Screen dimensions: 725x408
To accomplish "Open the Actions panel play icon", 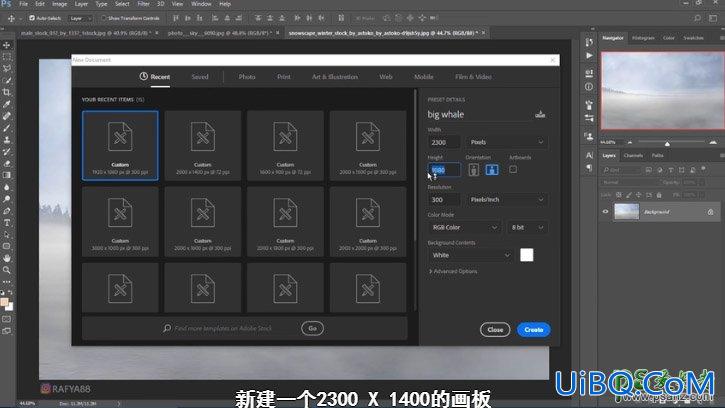I will click(589, 56).
